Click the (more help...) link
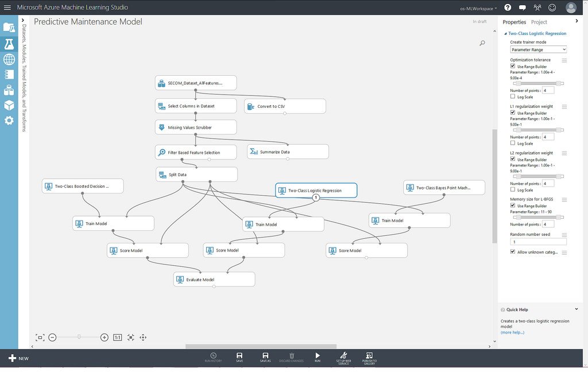The image size is (588, 380). (x=512, y=332)
